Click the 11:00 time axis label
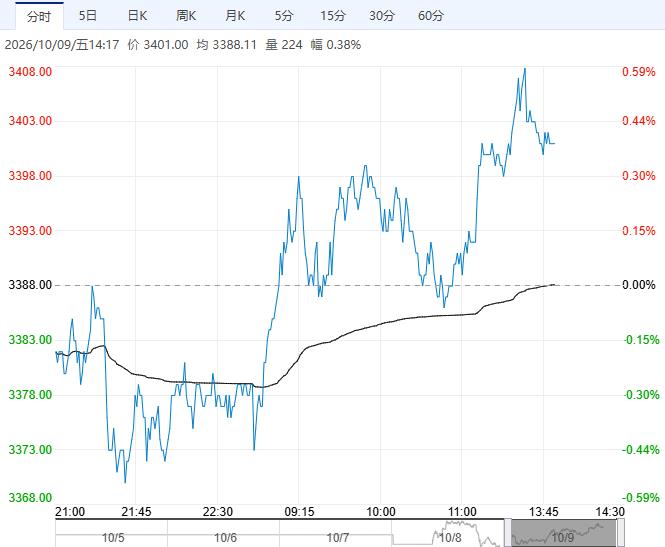Screen dimensions: 665x547 [x=462, y=512]
